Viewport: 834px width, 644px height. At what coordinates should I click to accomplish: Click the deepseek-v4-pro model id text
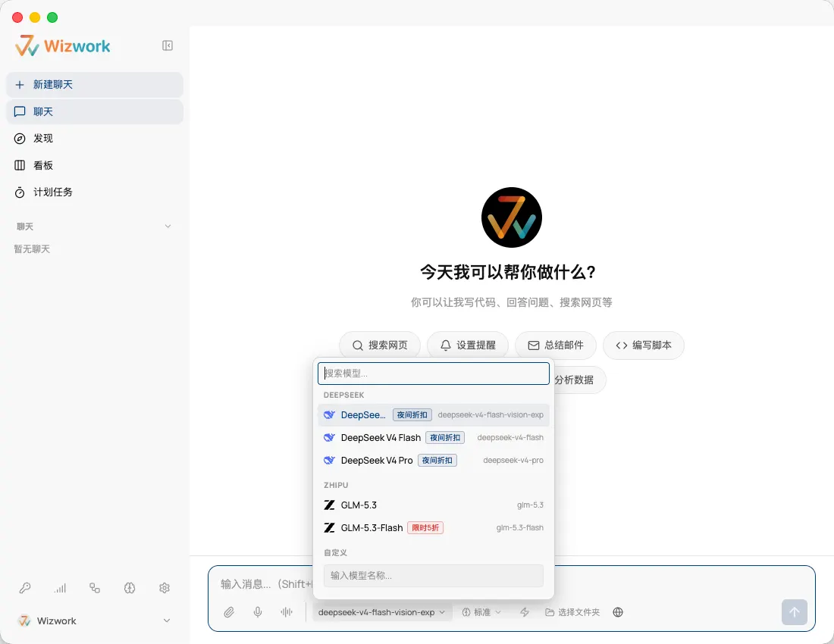513,460
